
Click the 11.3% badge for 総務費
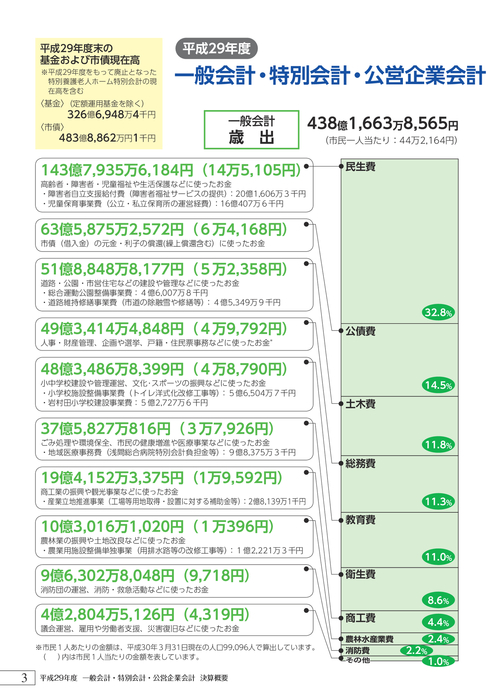(x=438, y=501)
